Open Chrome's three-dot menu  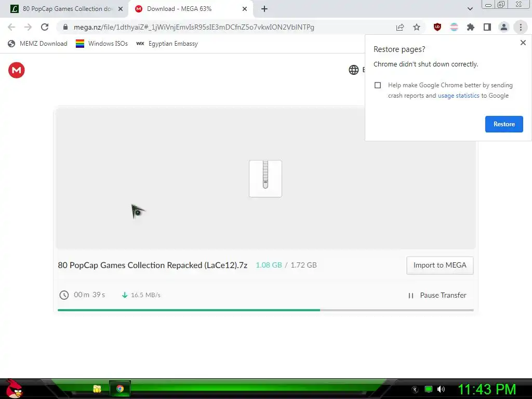[x=521, y=27]
